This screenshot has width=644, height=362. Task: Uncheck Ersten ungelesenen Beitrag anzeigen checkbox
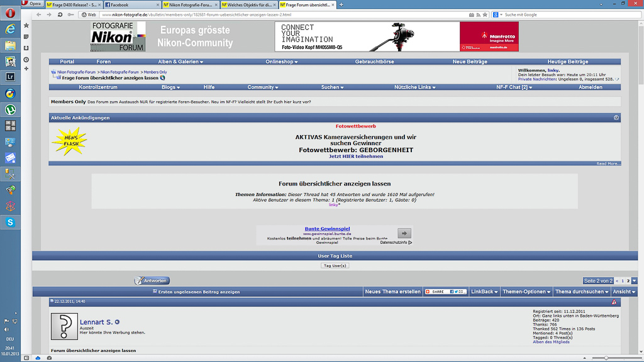pyautogui.click(x=155, y=292)
